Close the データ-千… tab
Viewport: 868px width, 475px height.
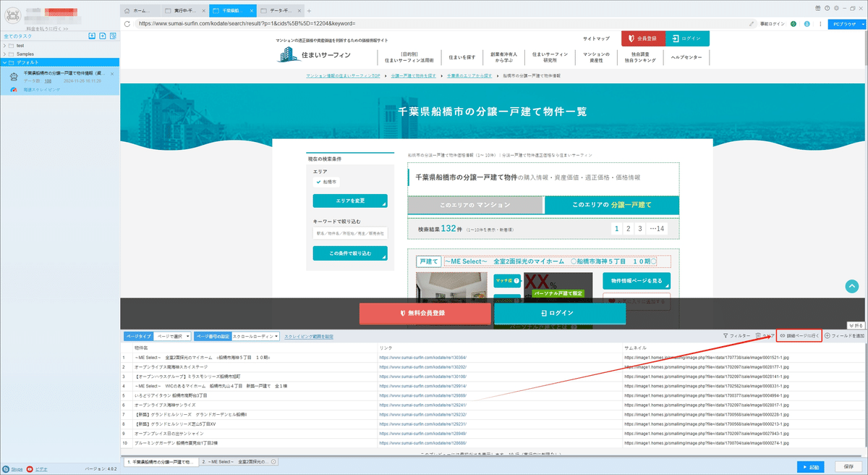tap(300, 11)
